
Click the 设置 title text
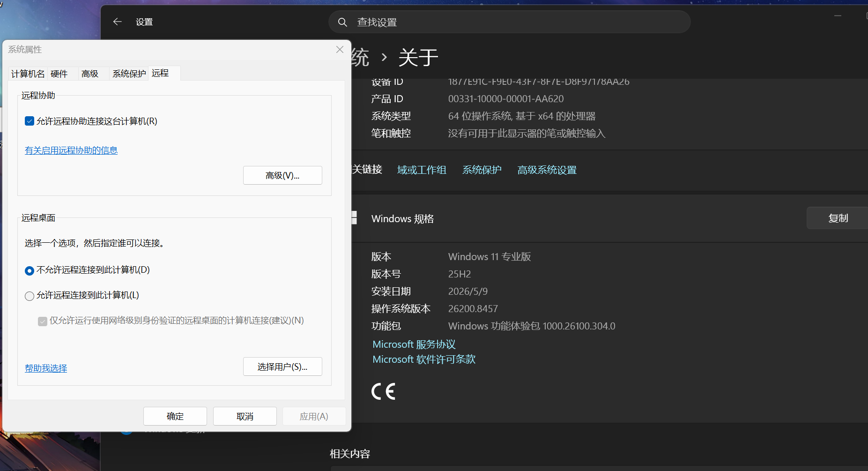pos(144,22)
